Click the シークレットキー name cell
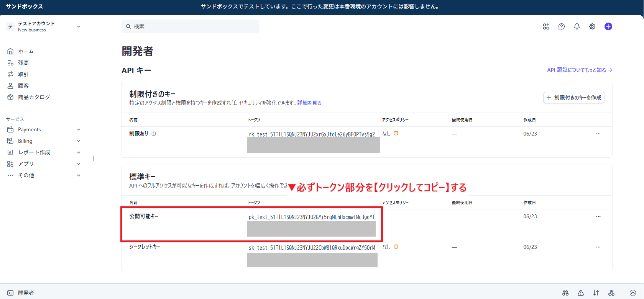The height and width of the screenshot is (299, 644). tap(145, 247)
